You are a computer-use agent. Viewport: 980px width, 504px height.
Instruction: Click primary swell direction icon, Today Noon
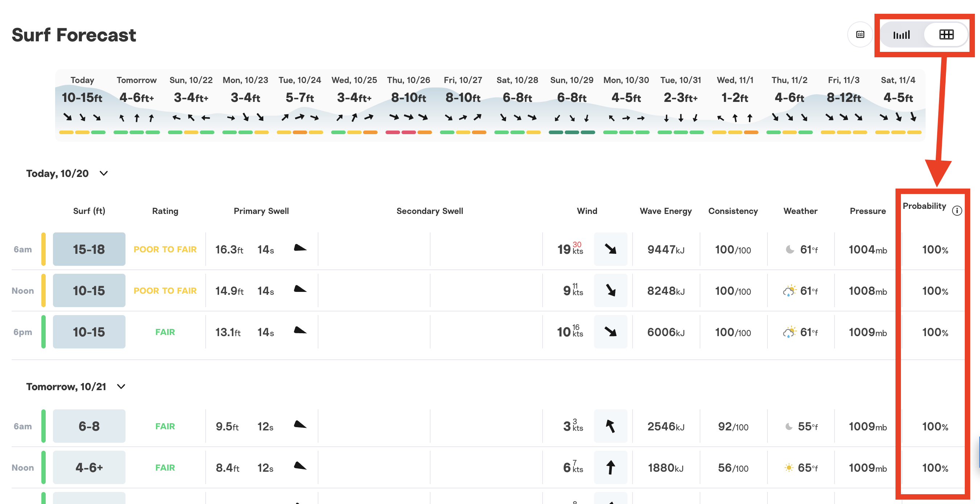300,289
